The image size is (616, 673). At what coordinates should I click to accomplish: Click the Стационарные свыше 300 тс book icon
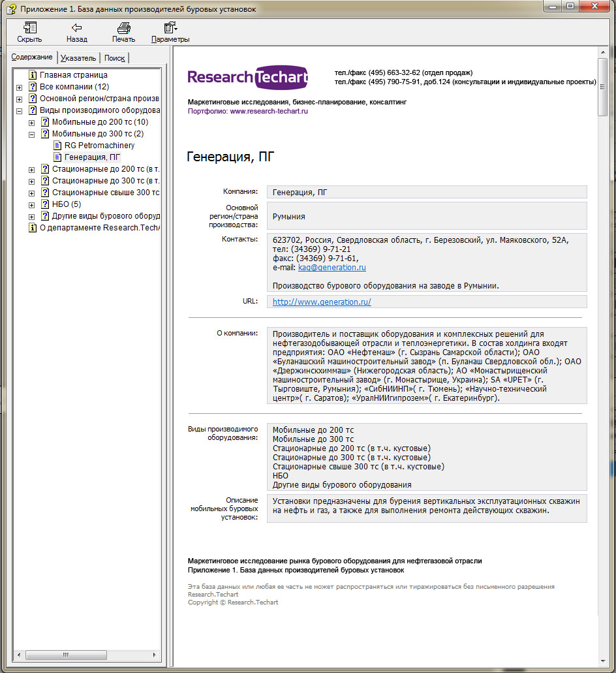45,193
